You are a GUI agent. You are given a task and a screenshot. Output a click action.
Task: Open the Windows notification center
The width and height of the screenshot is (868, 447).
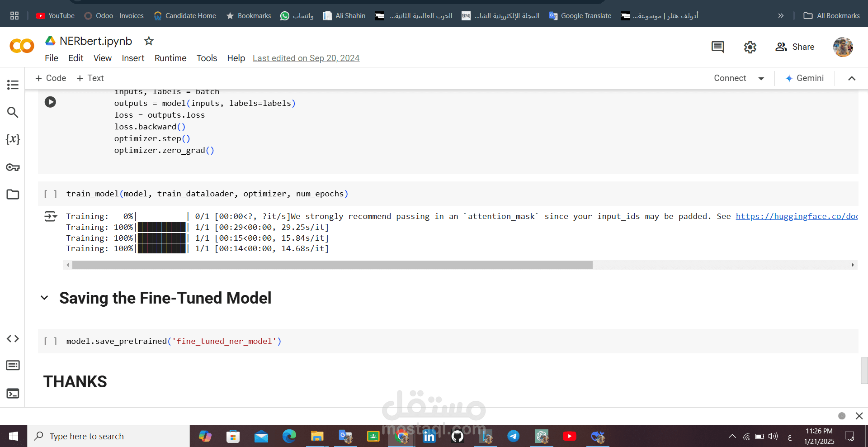849,437
